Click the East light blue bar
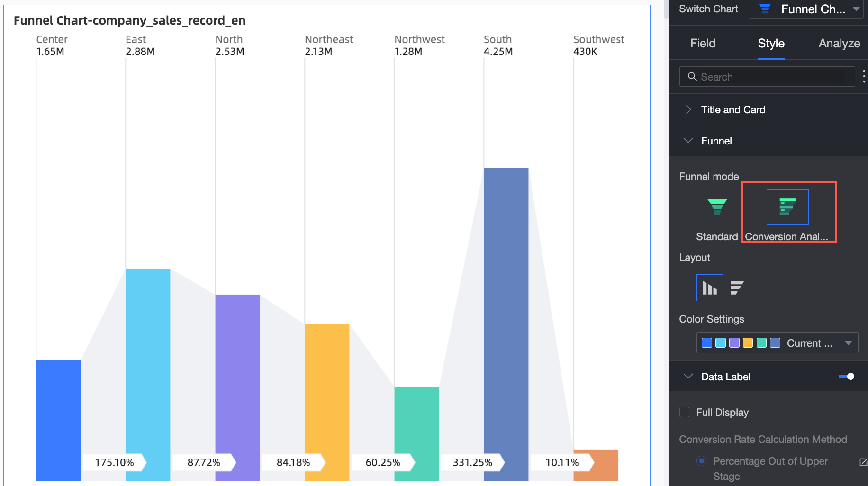This screenshot has height=486, width=868. 148,375
